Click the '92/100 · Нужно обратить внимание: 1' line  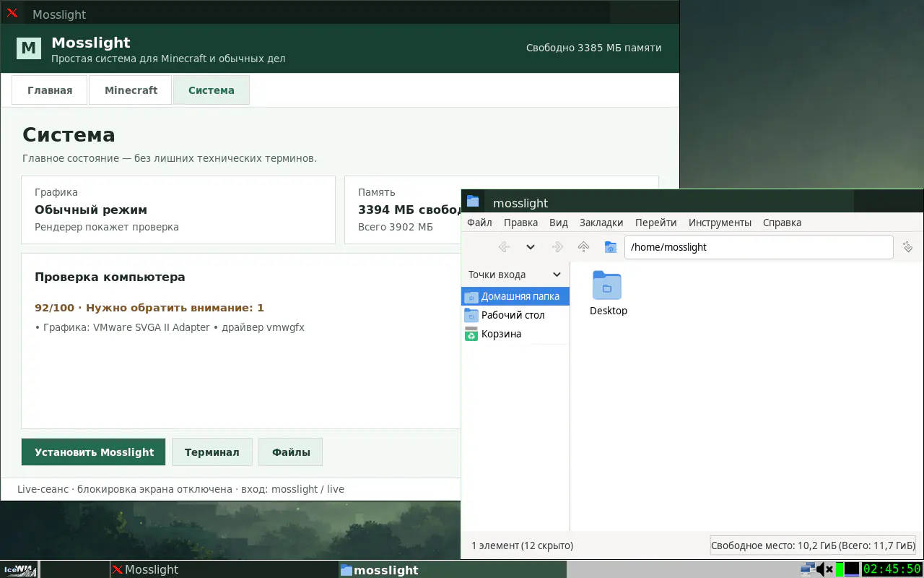[149, 308]
